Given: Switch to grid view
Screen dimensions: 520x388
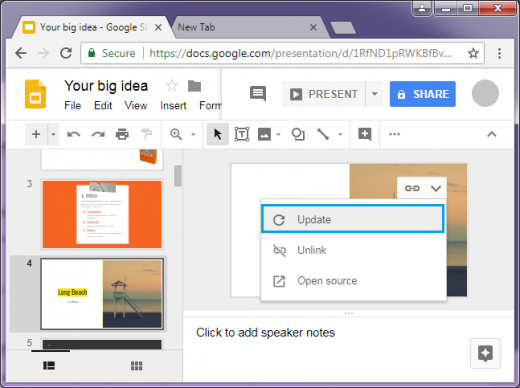Looking at the screenshot, I should click(x=136, y=366).
